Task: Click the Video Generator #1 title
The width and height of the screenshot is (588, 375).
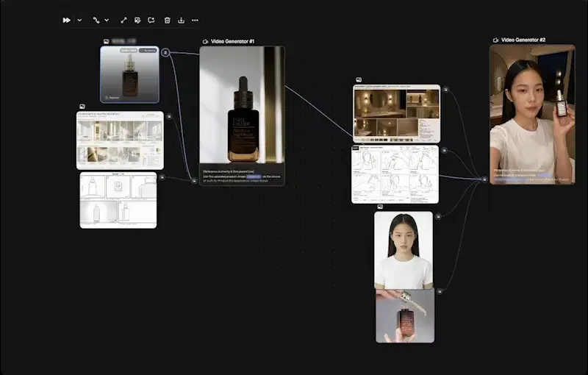Action: click(x=232, y=41)
